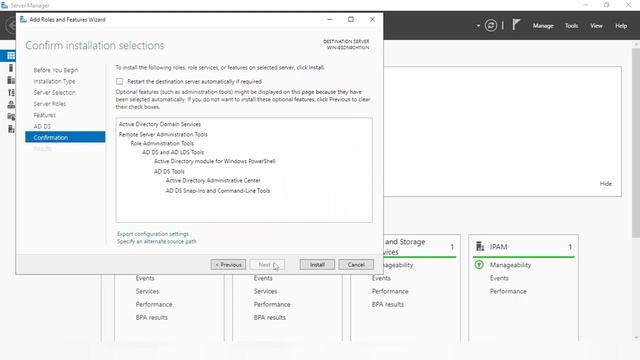The image size is (640, 360).
Task: Open the Dashboard icon in the Server Manager sidebar
Action: pos(11,56)
